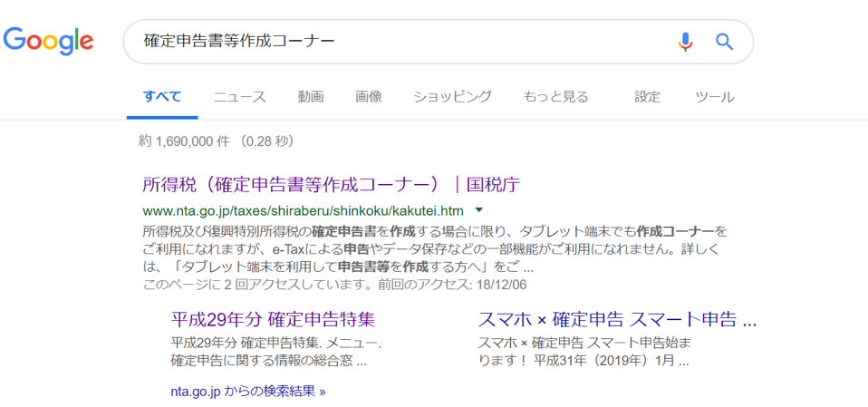
Task: Select the すべて tab
Action: [x=162, y=97]
